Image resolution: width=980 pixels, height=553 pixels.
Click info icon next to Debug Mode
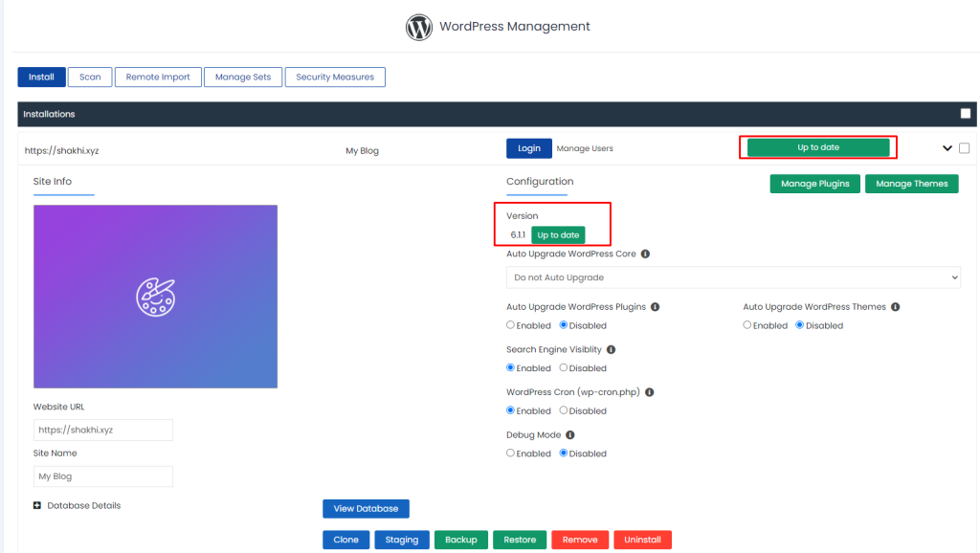570,435
